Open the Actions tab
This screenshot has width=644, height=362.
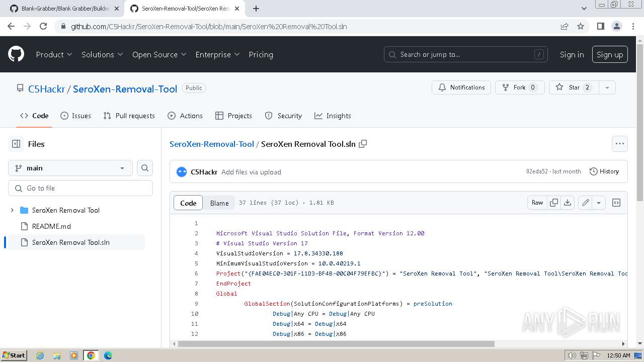[185, 116]
